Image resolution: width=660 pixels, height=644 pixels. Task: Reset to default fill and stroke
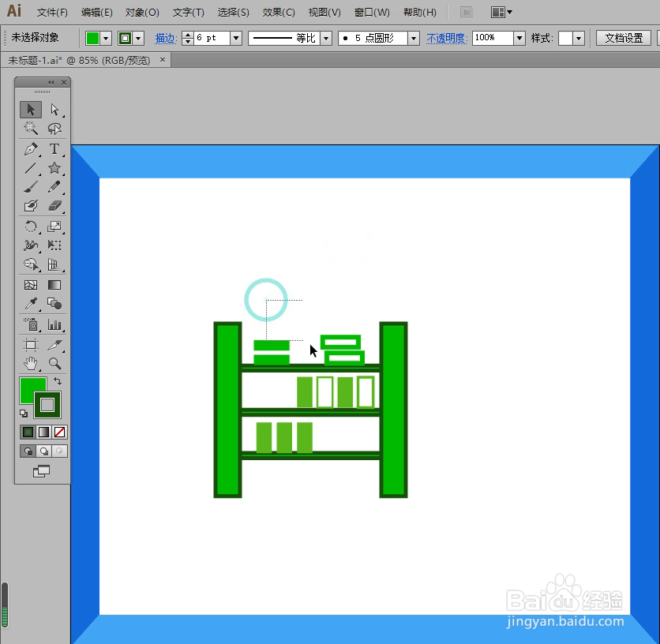point(24,414)
